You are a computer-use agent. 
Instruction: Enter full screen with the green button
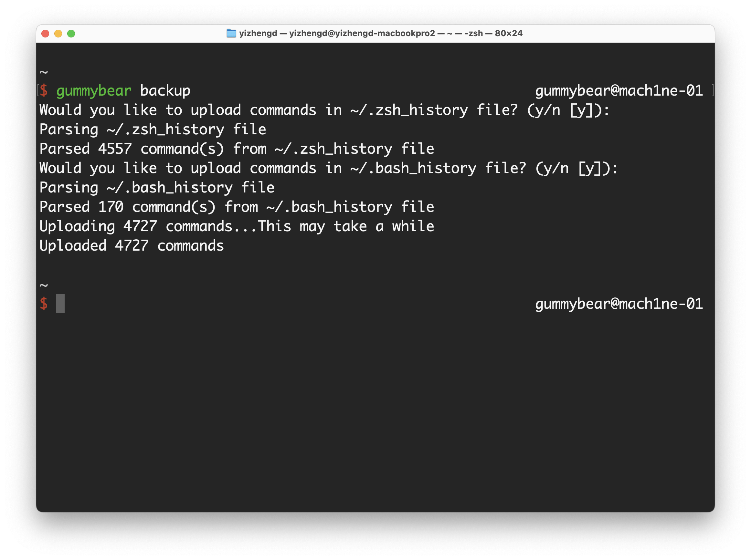pyautogui.click(x=71, y=34)
